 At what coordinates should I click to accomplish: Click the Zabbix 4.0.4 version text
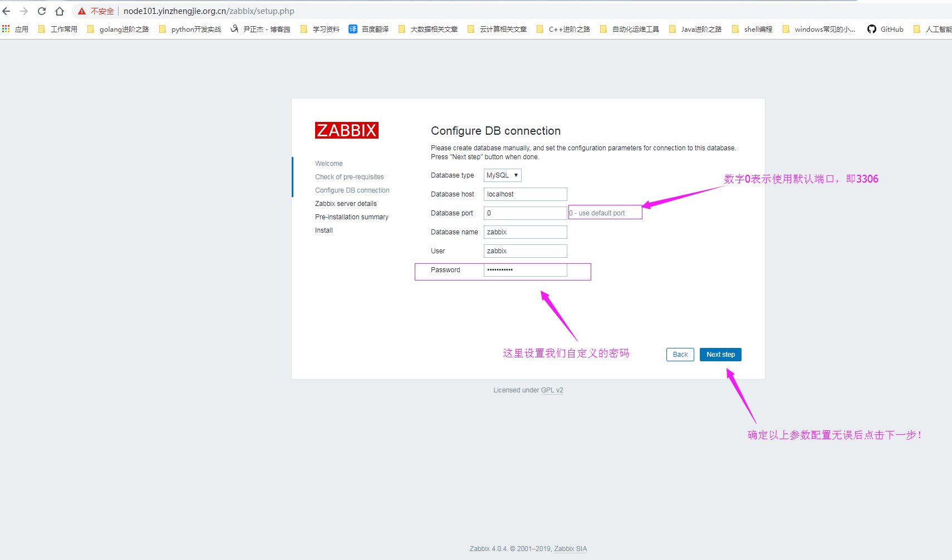point(488,549)
